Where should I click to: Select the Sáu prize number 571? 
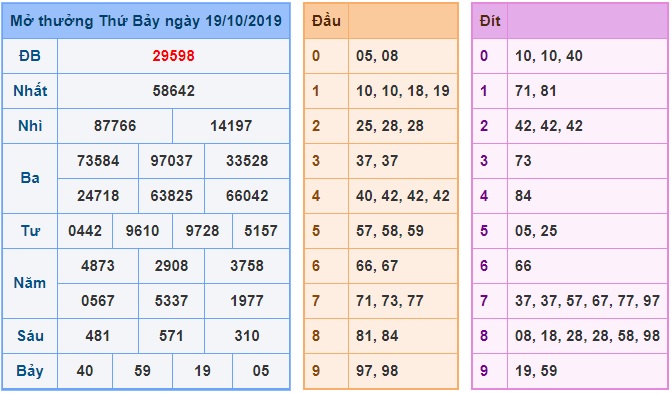pos(171,336)
